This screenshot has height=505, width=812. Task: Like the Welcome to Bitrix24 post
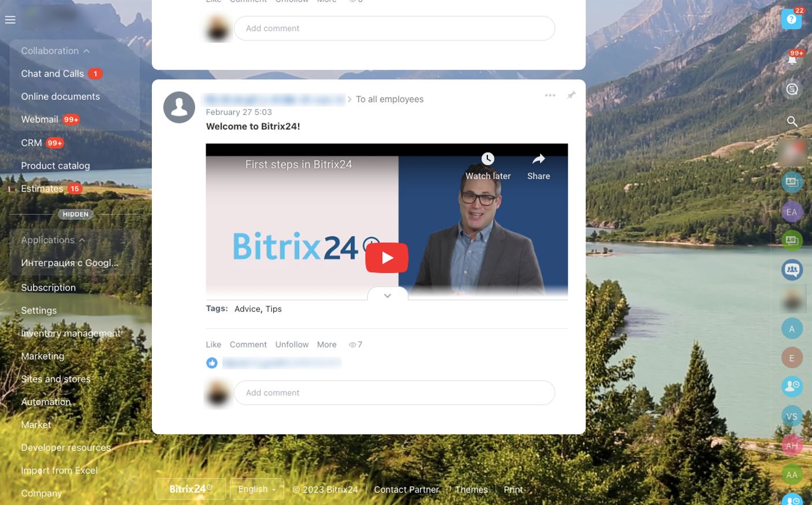click(x=213, y=344)
